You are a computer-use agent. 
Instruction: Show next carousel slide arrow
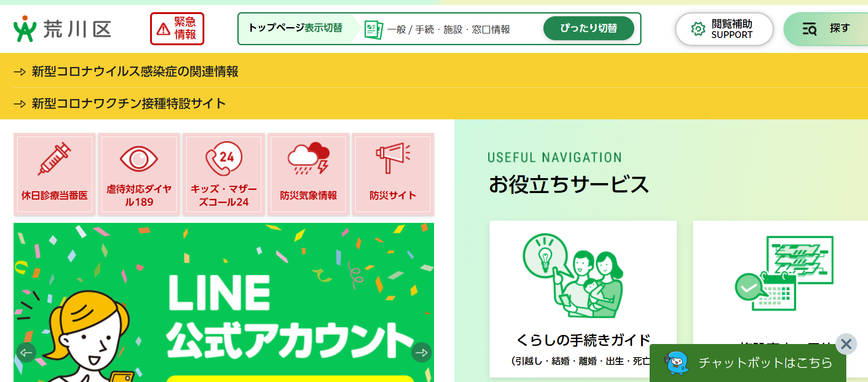[421, 353]
